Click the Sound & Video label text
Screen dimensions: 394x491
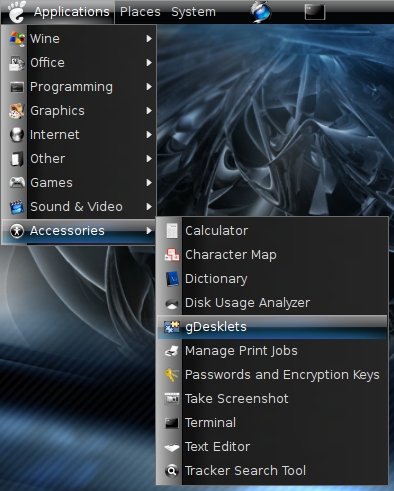pyautogui.click(x=76, y=207)
